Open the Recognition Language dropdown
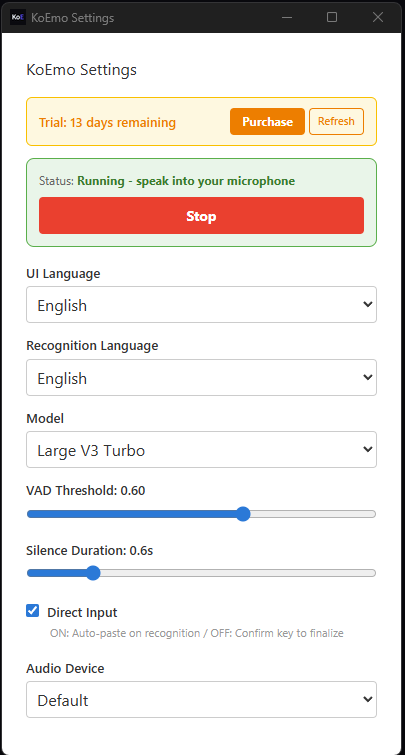Image resolution: width=405 pixels, height=755 pixels. pyautogui.click(x=201, y=378)
